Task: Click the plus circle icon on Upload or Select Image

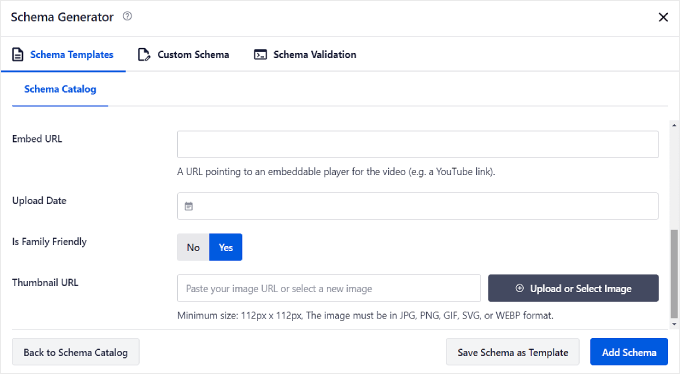Action: coord(520,288)
